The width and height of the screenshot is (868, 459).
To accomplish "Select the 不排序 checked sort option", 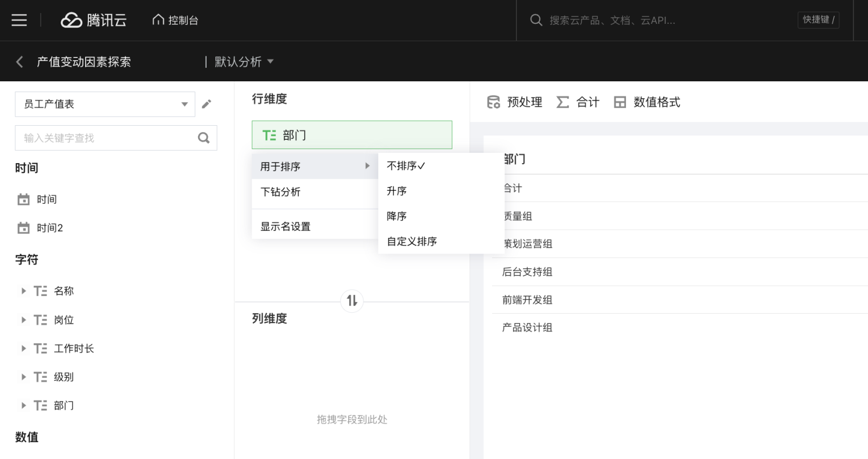I will coord(406,166).
